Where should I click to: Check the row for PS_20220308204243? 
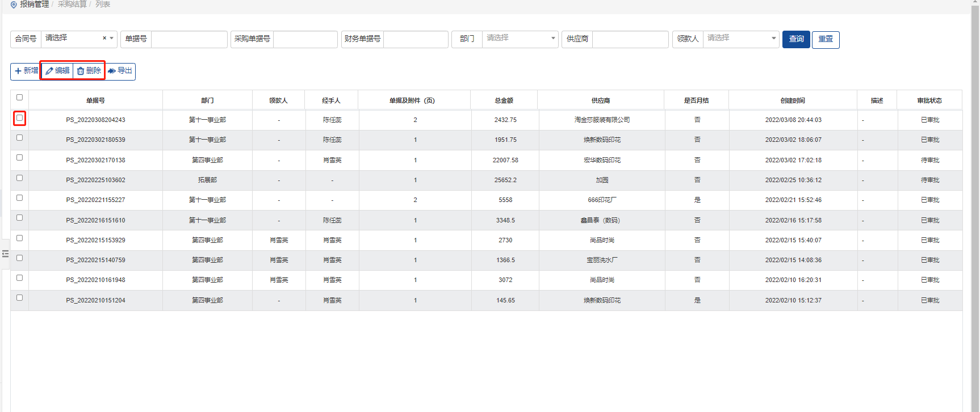[19, 118]
